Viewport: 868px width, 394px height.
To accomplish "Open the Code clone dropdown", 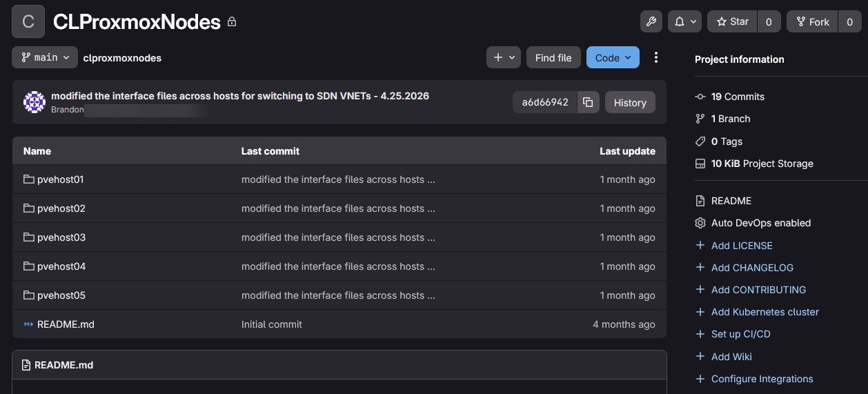I will [613, 57].
